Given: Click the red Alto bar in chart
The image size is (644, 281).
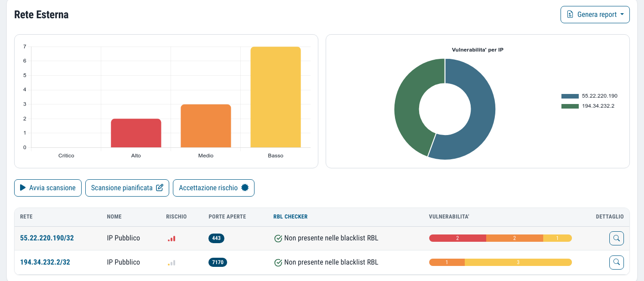Looking at the screenshot, I should [x=136, y=133].
